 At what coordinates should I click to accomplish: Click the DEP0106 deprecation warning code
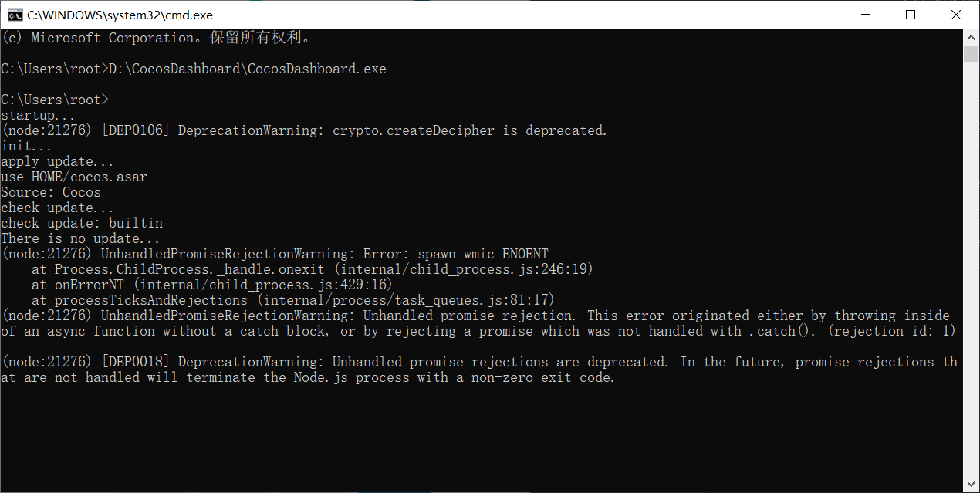[x=133, y=130]
